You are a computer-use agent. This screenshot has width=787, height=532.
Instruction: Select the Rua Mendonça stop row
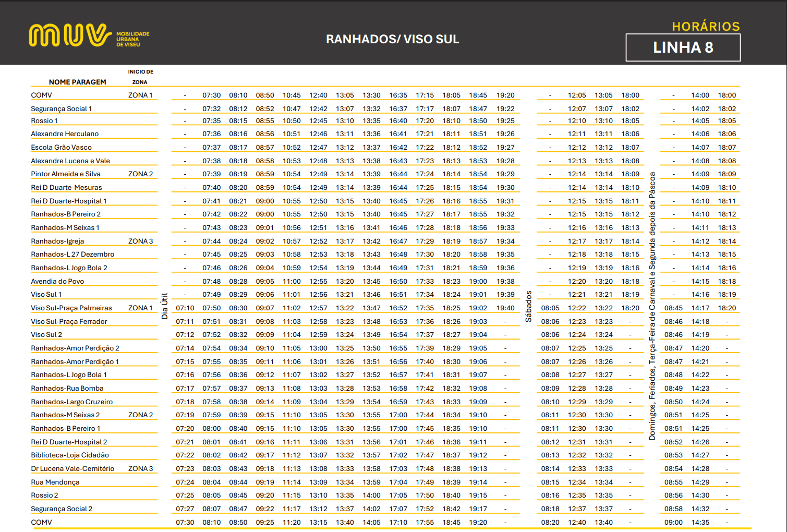(x=55, y=482)
